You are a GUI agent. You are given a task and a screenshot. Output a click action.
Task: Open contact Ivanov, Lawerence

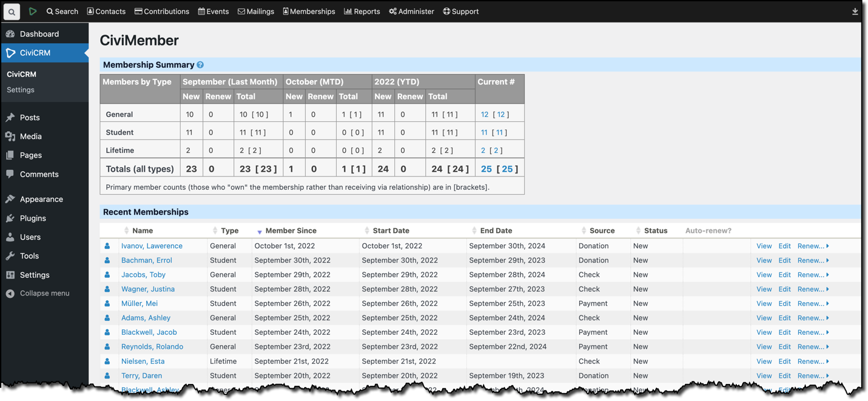tap(152, 246)
